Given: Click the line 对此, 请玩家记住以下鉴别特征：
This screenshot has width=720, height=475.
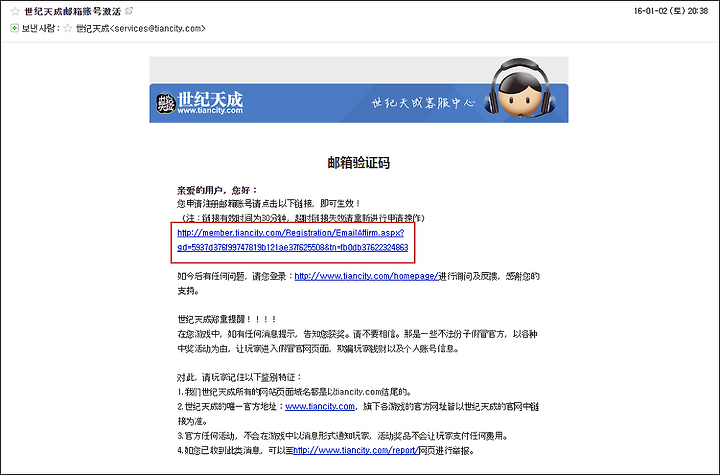Looking at the screenshot, I should pos(239,377).
